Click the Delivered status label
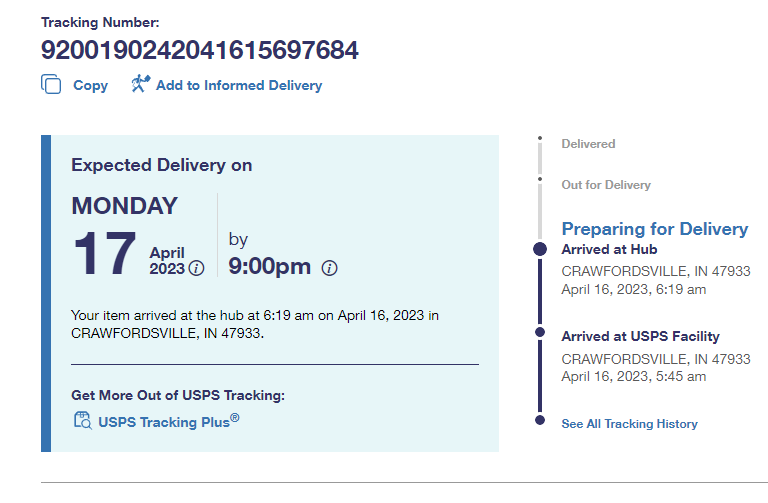 click(x=588, y=144)
